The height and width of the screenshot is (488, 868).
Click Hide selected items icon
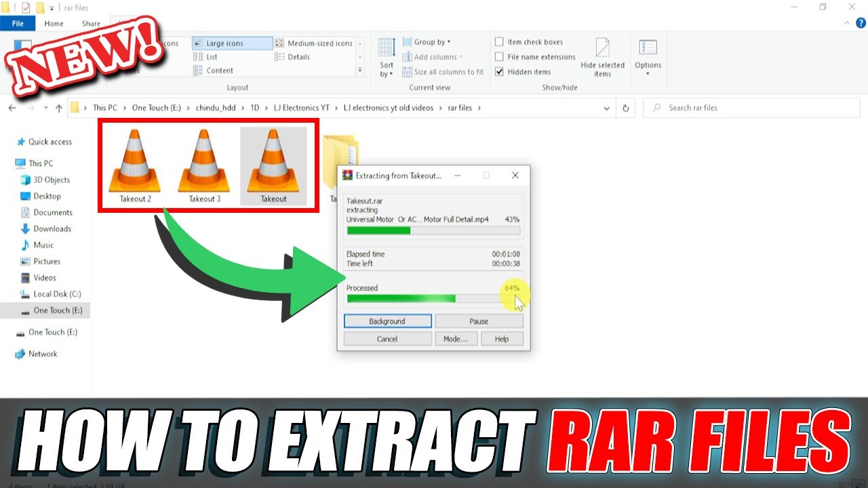tap(602, 47)
